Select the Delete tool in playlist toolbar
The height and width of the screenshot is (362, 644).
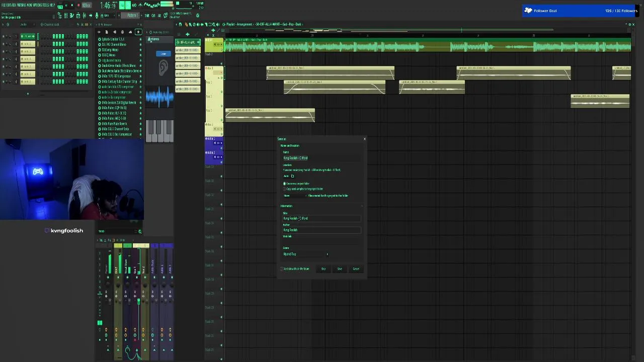tap(194, 24)
